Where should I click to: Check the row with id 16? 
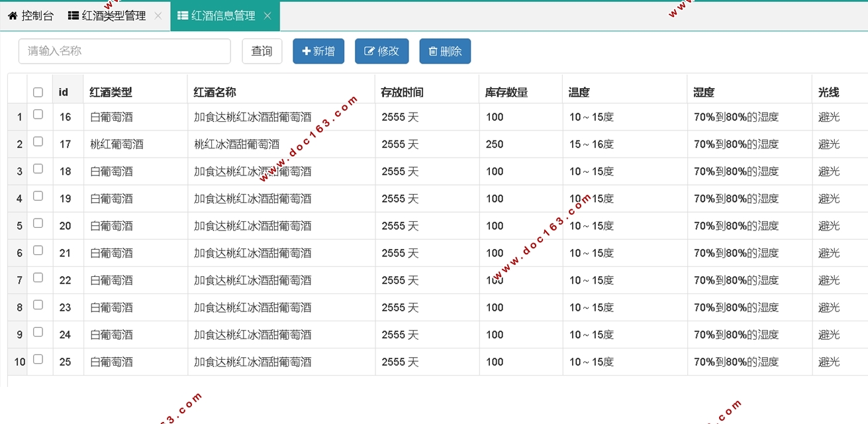point(38,115)
